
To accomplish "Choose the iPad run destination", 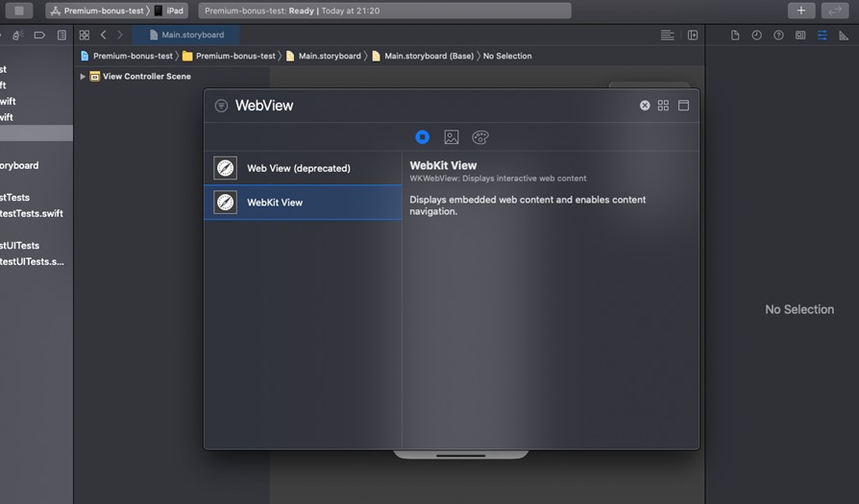I will pyautogui.click(x=169, y=11).
